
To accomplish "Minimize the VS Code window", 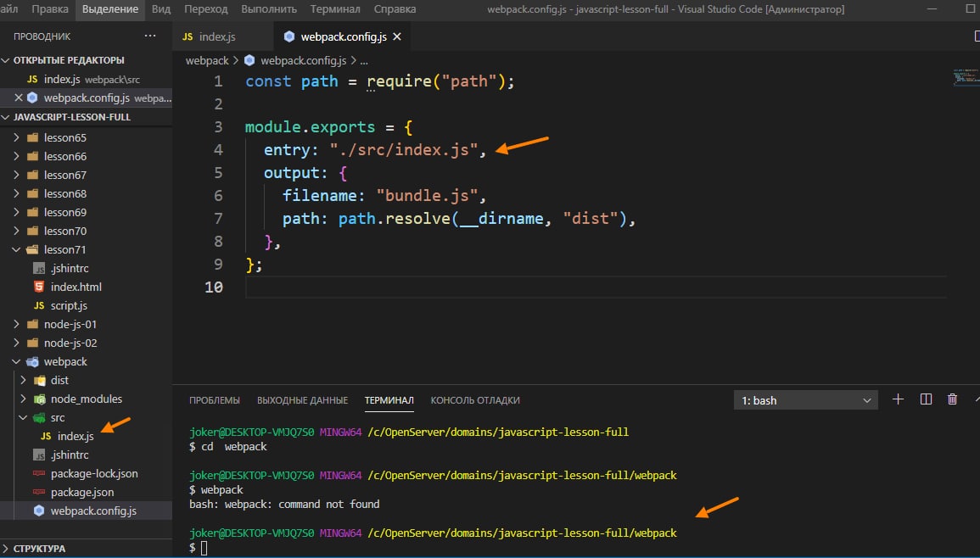I will pos(932,9).
